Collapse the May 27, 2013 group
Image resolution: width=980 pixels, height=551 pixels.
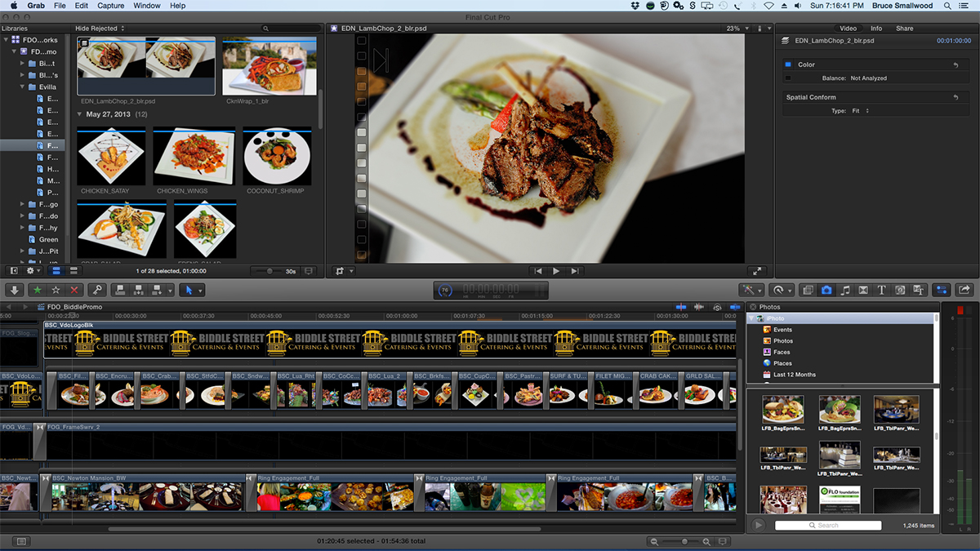pyautogui.click(x=80, y=114)
